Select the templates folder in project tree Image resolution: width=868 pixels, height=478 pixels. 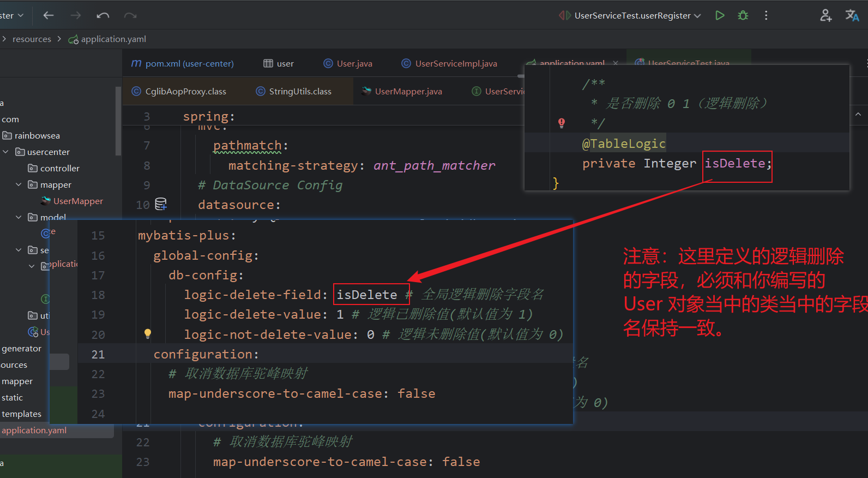point(21,414)
